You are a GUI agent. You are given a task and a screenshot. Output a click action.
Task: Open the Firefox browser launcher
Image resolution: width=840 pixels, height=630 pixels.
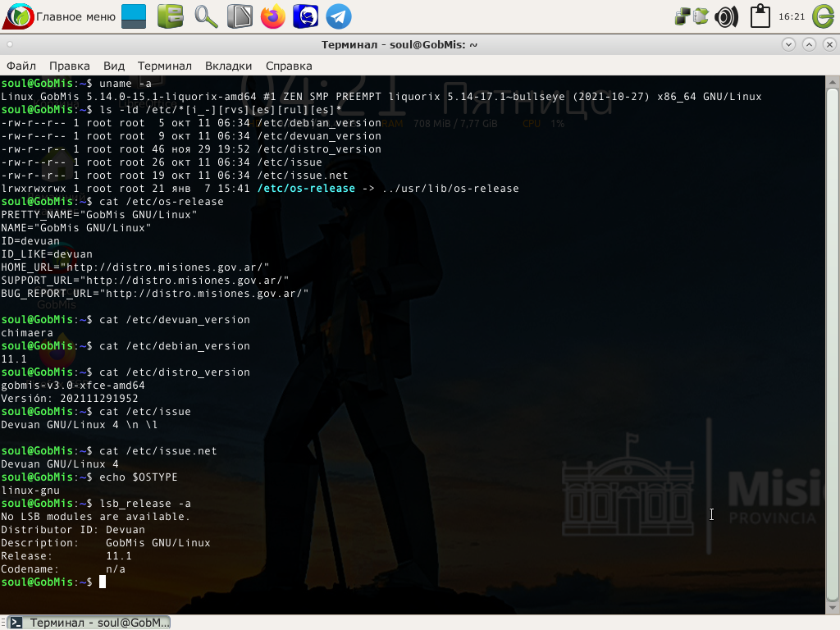[x=273, y=16]
